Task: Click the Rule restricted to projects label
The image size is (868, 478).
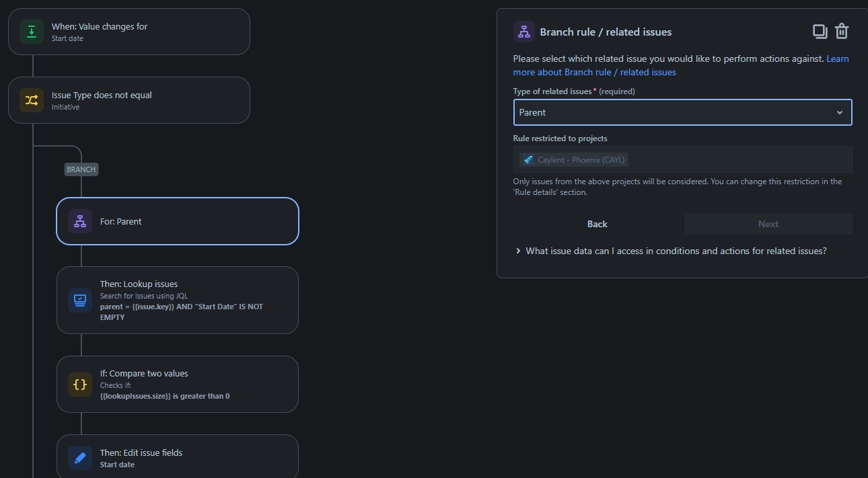Action: [x=560, y=138]
